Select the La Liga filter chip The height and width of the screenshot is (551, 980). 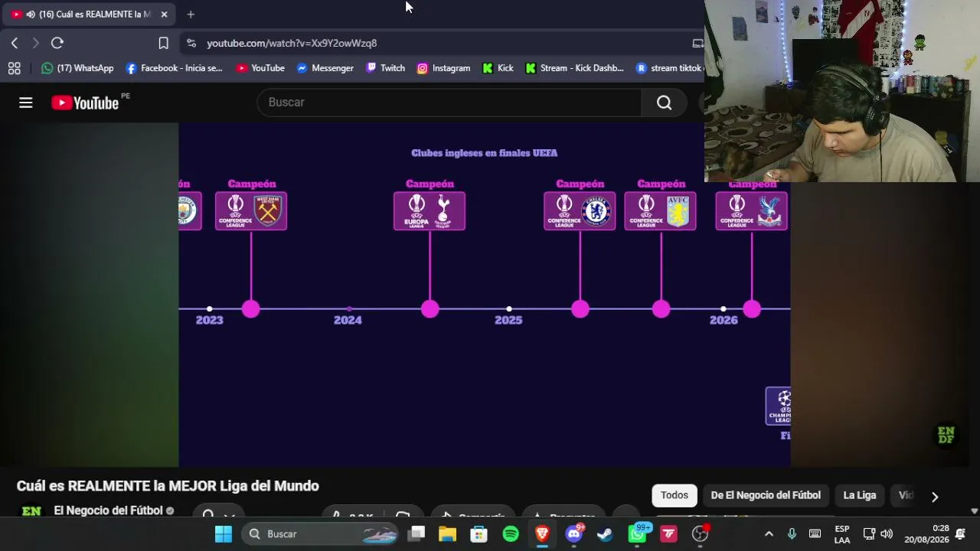860,495
